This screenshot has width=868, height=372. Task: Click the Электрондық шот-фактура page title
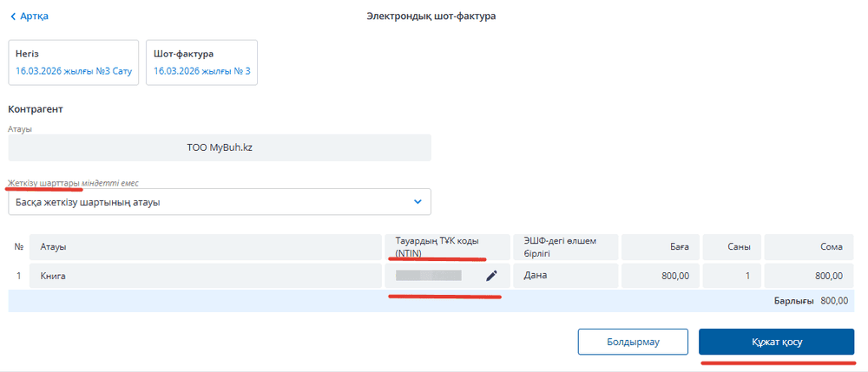(431, 16)
